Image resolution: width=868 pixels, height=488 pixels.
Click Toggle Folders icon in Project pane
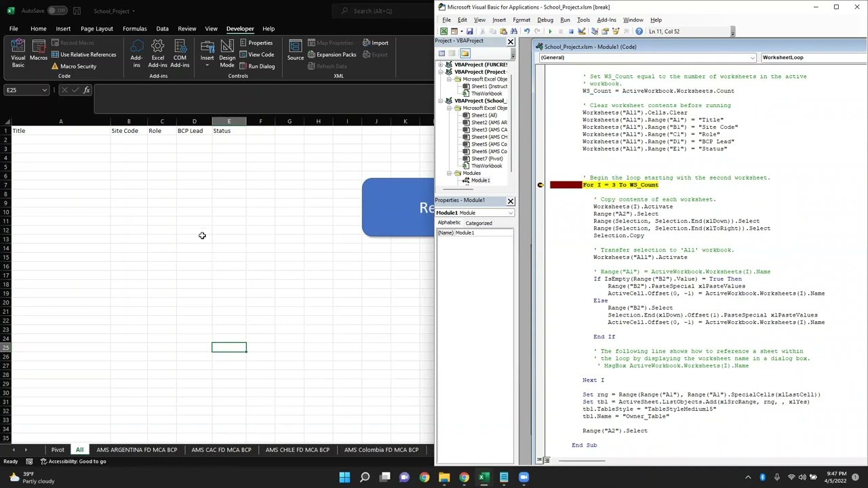(465, 54)
